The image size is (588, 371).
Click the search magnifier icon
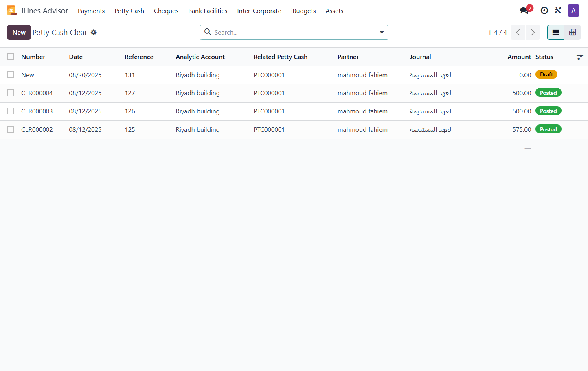click(x=208, y=32)
